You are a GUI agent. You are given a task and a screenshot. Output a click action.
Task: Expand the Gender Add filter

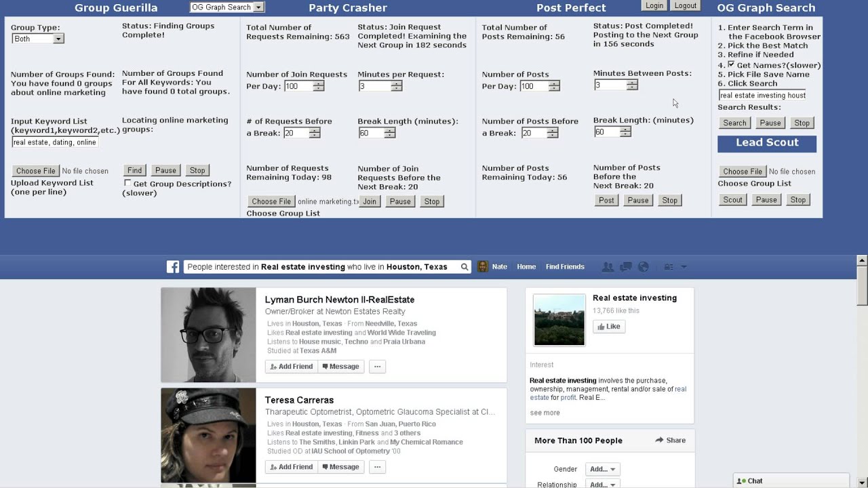(x=603, y=469)
